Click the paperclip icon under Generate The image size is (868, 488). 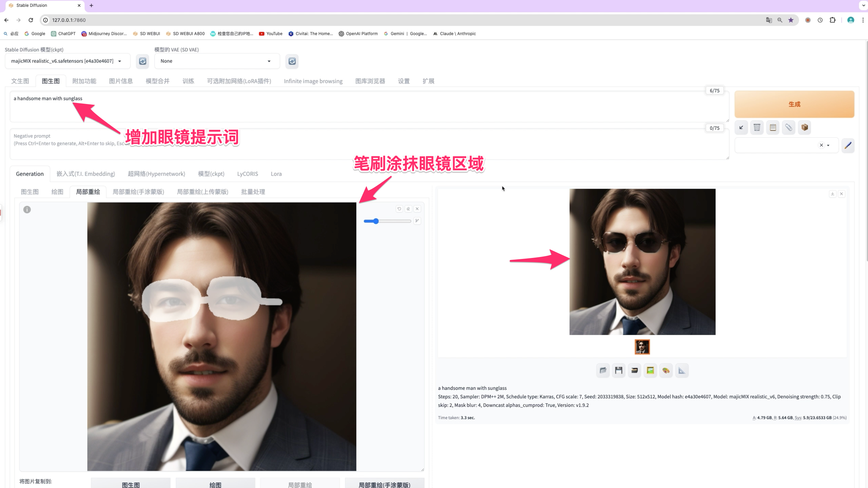[x=789, y=127]
